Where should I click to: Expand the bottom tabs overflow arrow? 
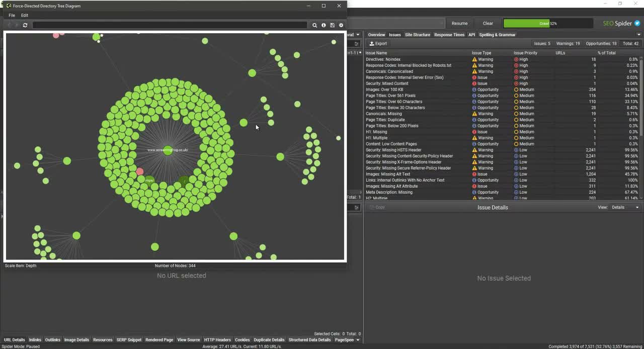pos(358,340)
